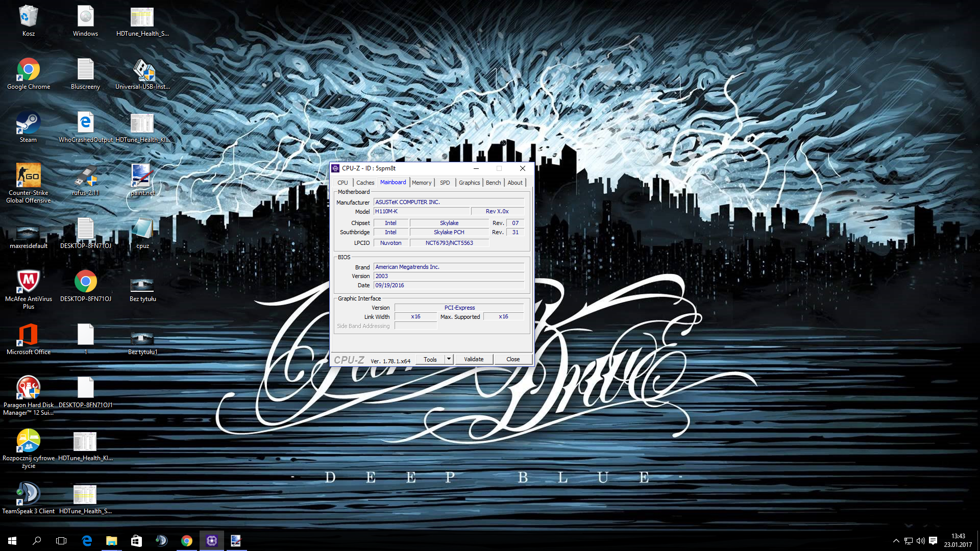Viewport: 980px width, 551px height.
Task: Open the WhoCrashedOutput file icon
Action: pyautogui.click(x=85, y=127)
